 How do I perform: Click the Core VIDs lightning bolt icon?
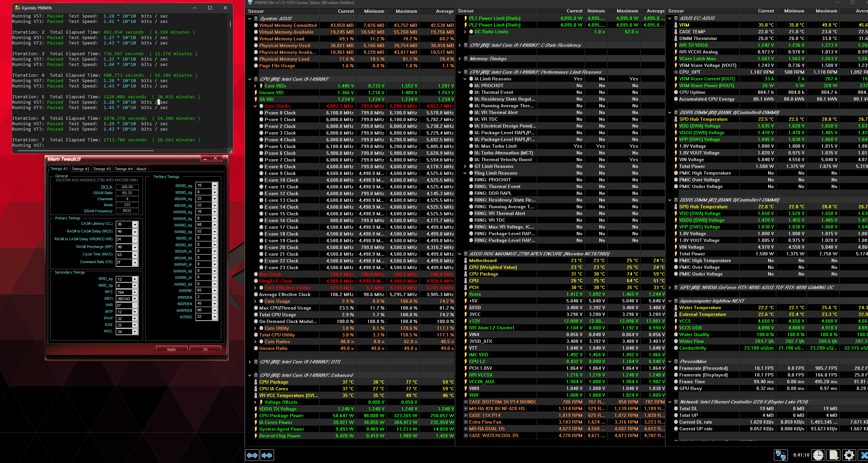pos(261,86)
